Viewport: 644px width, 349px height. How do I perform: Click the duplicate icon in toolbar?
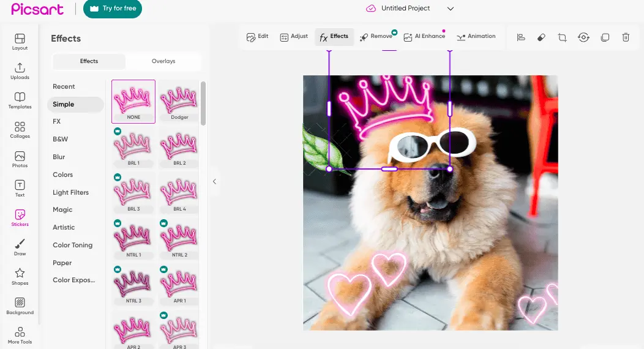click(605, 37)
